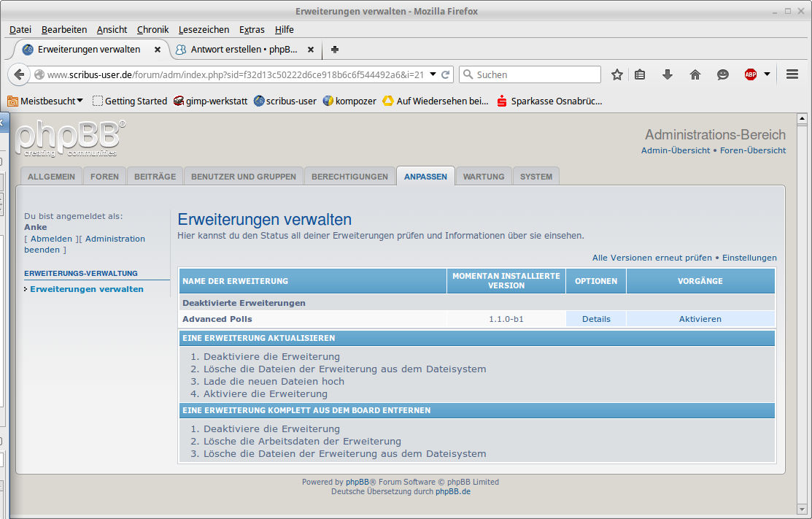The width and height of the screenshot is (812, 519).
Task: Click the Adblock Plus ABP icon
Action: pos(751,74)
